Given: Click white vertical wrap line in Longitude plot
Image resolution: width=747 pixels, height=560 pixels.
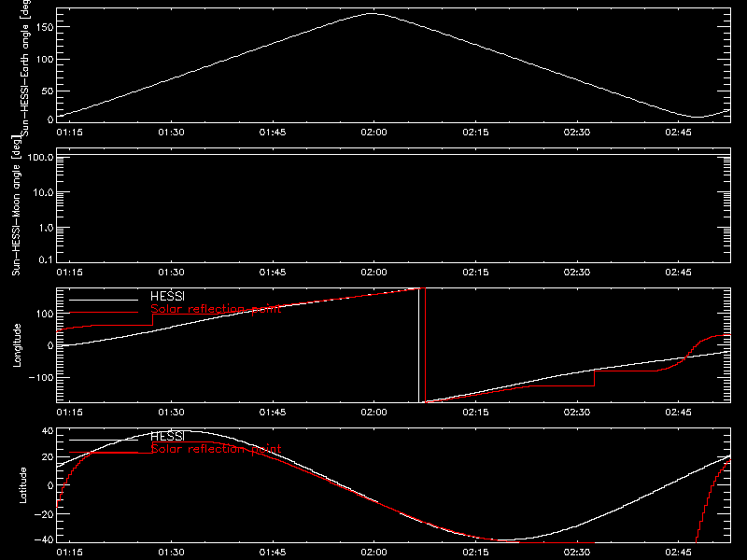Looking at the screenshot, I should [418, 345].
